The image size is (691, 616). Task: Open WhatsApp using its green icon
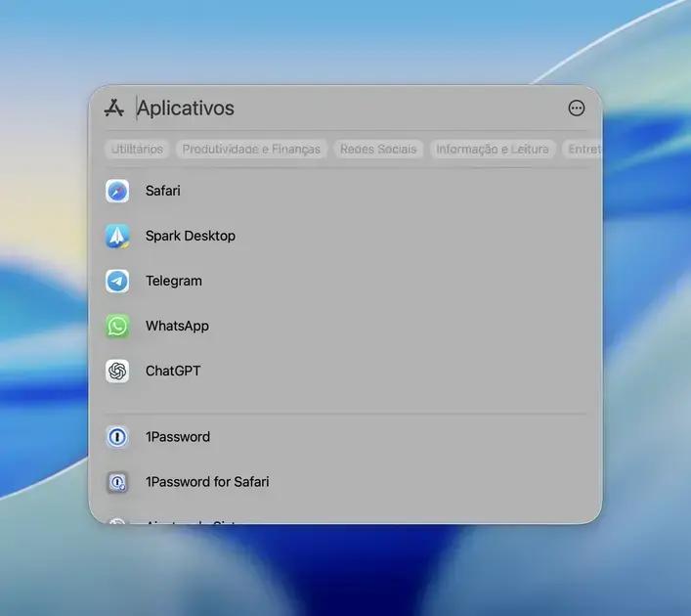tap(117, 326)
